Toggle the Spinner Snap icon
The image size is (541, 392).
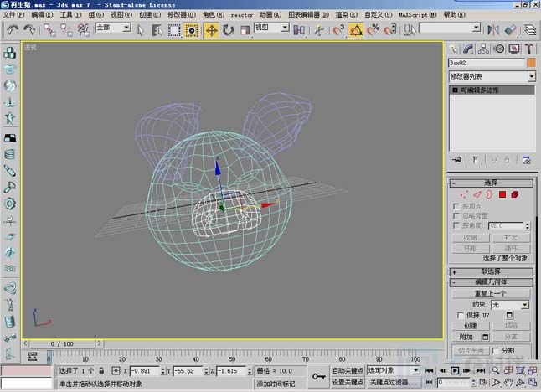click(x=390, y=30)
